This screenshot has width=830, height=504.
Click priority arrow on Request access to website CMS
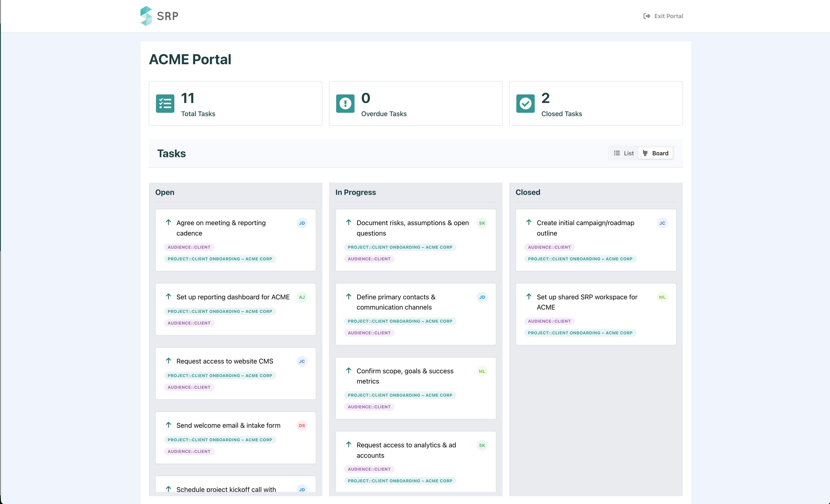169,361
